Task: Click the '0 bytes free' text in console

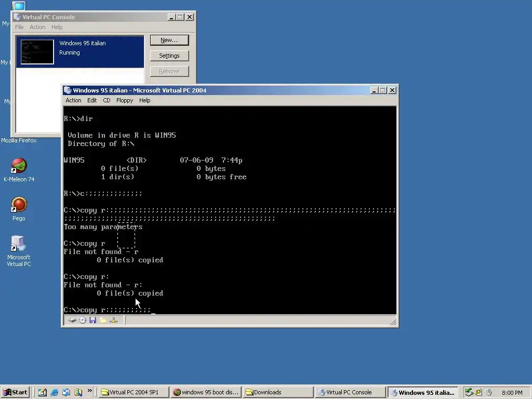Action: click(x=221, y=177)
